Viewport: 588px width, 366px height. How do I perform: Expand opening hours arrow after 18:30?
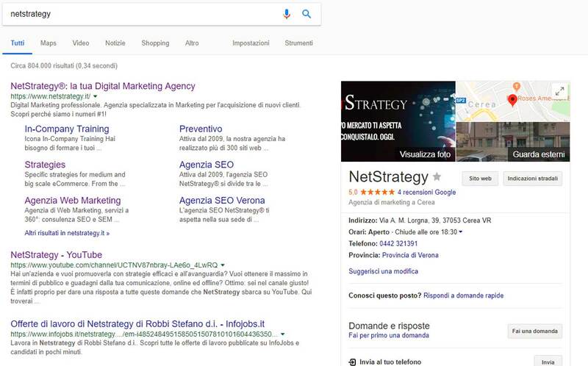(x=461, y=232)
